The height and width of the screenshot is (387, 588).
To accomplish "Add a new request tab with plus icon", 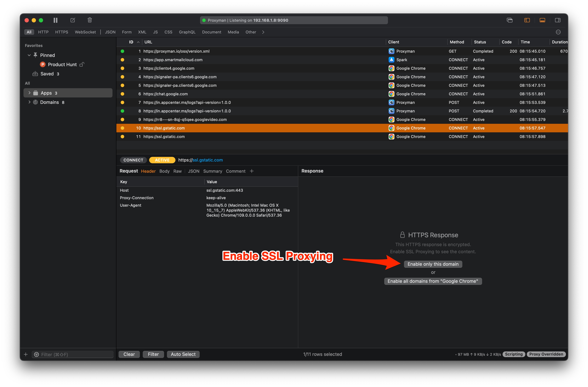I will (251, 171).
